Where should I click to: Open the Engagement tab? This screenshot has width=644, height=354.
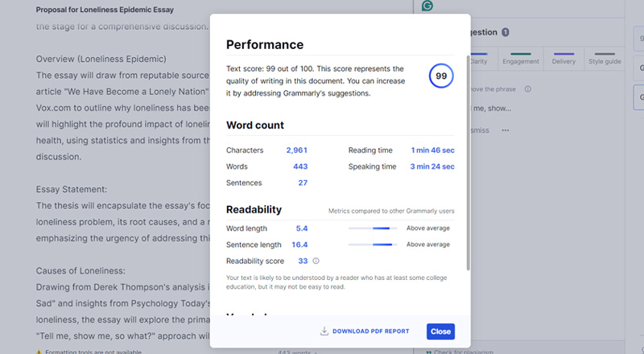[520, 60]
